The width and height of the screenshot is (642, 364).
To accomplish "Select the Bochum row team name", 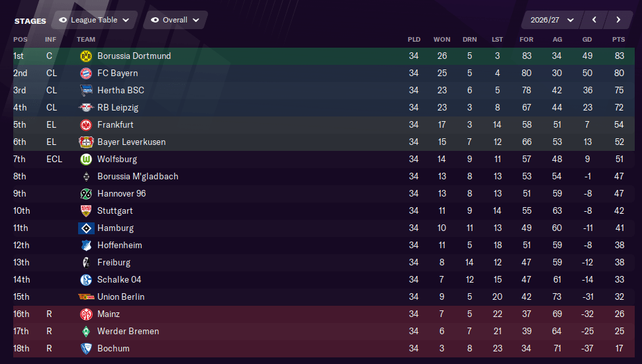I will pos(113,348).
